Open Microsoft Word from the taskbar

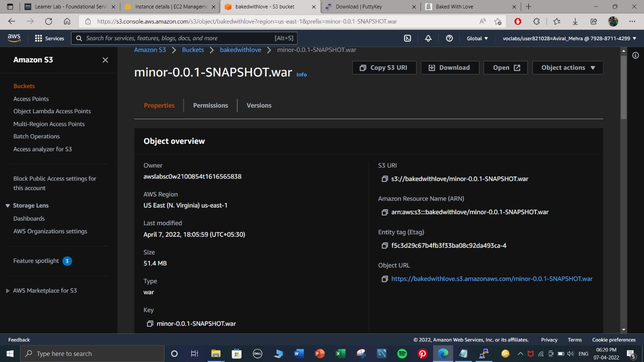[299, 353]
